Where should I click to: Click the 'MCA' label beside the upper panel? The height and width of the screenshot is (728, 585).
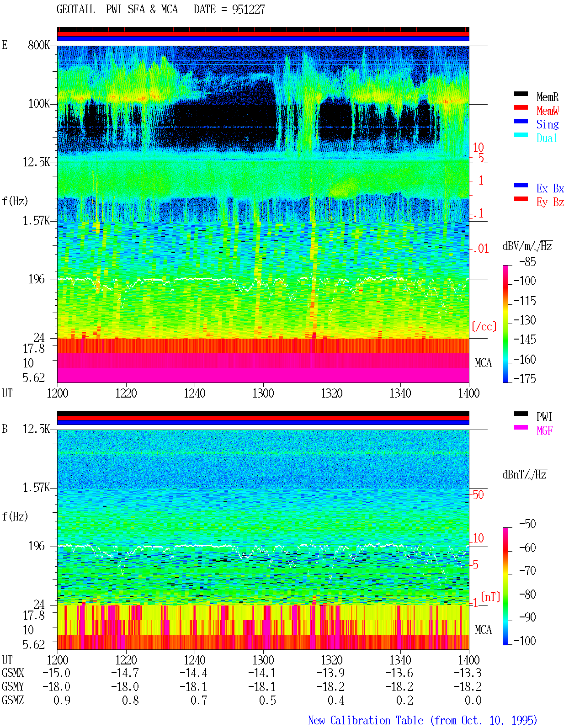[x=484, y=363]
